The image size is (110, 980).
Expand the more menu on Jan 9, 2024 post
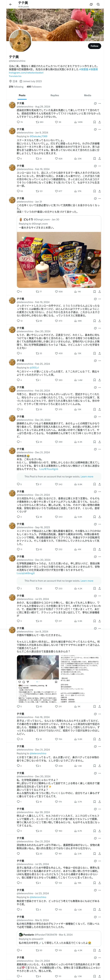pyautogui.click(x=100, y=130)
